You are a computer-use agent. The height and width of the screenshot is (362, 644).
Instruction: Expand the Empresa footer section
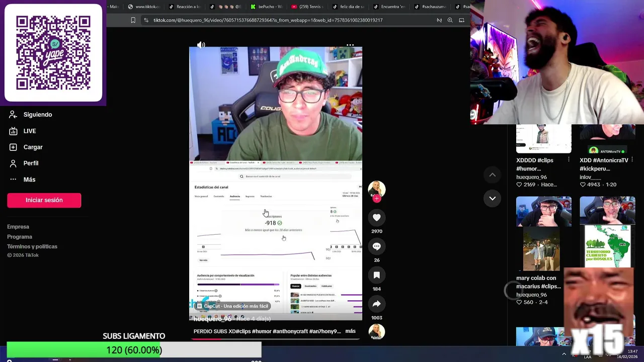click(18, 227)
